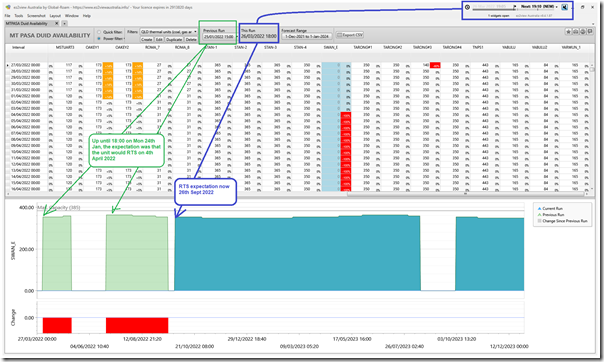The image size is (604, 362).
Task: Click the Forecast Range date field
Action: [307, 36]
